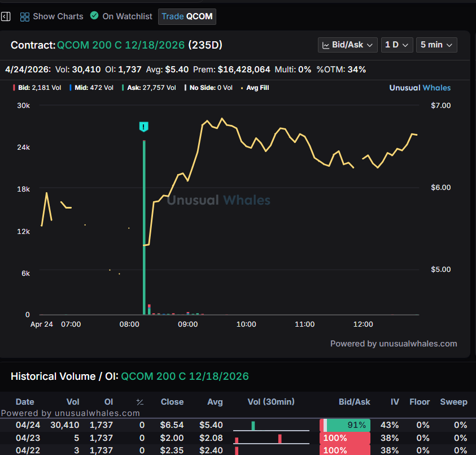The height and width of the screenshot is (455, 476).
Task: Select the 04/24 date row
Action: click(238, 425)
